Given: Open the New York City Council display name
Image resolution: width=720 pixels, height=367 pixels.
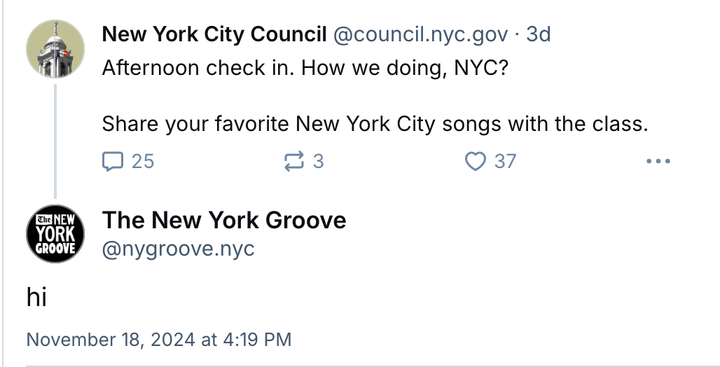Looking at the screenshot, I should 214,34.
